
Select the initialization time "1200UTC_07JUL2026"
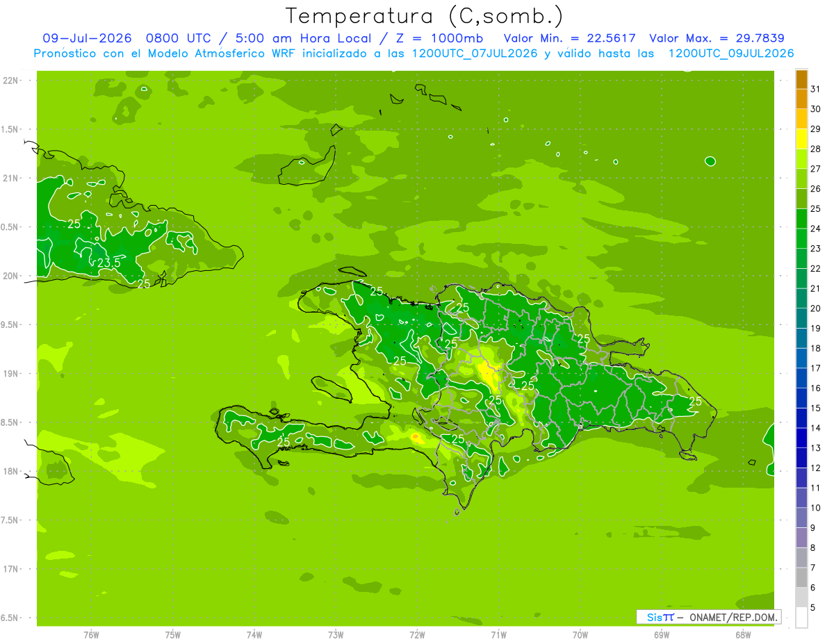coord(475,53)
